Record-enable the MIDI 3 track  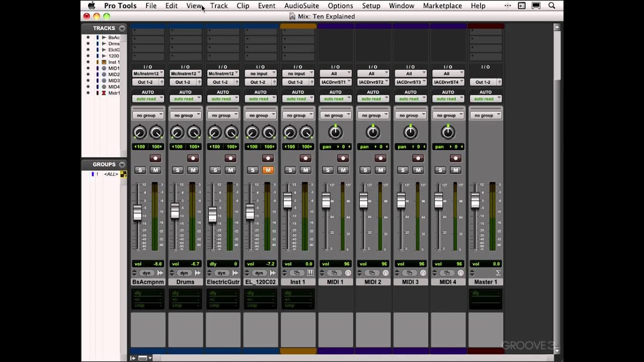coord(418,158)
